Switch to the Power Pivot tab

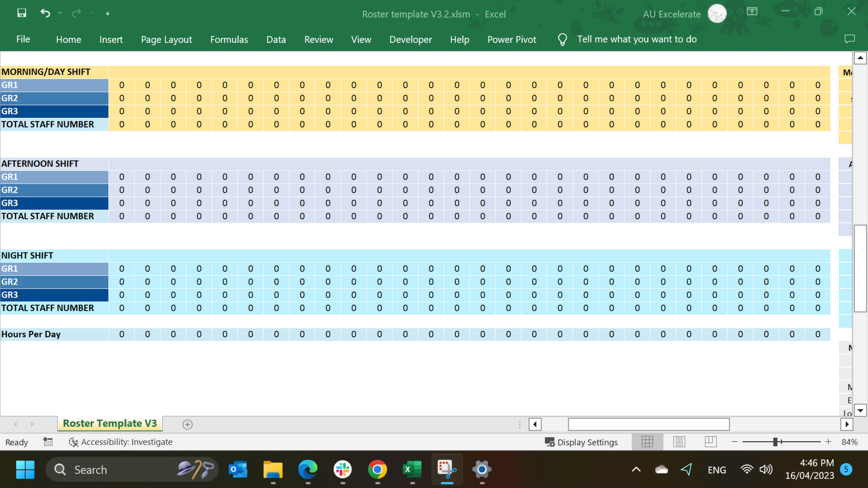(x=512, y=40)
